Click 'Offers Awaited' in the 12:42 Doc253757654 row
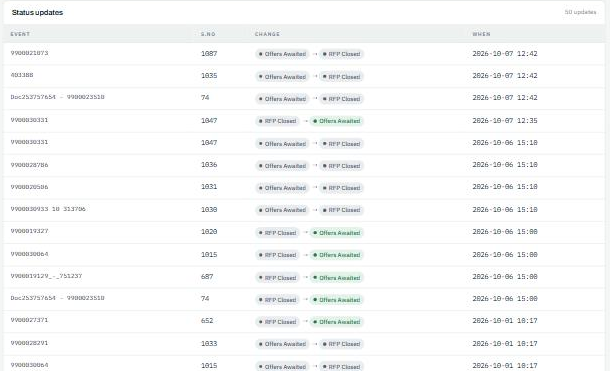The height and width of the screenshot is (371, 610). tap(282, 99)
